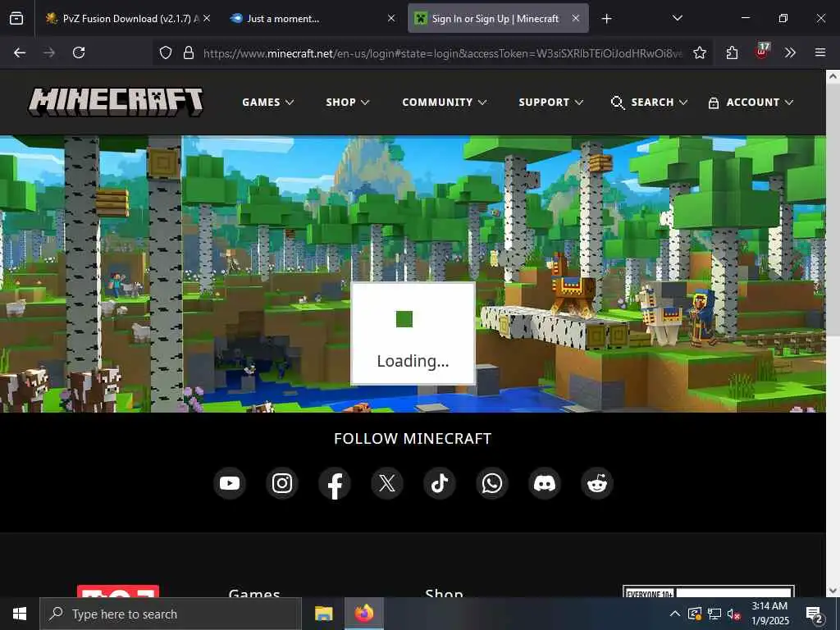Open Minecraft's YouTube channel icon
The image size is (840, 630).
tap(230, 483)
